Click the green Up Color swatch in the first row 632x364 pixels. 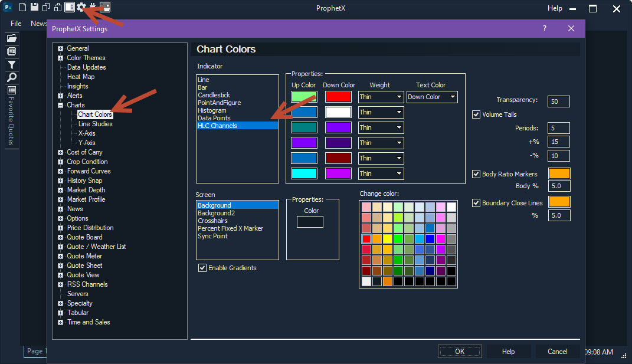point(304,97)
